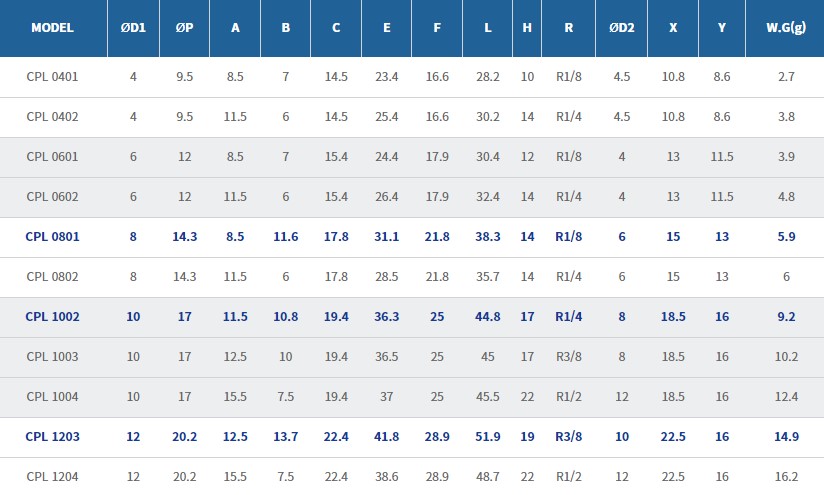The image size is (824, 495).
Task: Select the R1/2 cell in CPL 1004 row
Action: point(568,397)
